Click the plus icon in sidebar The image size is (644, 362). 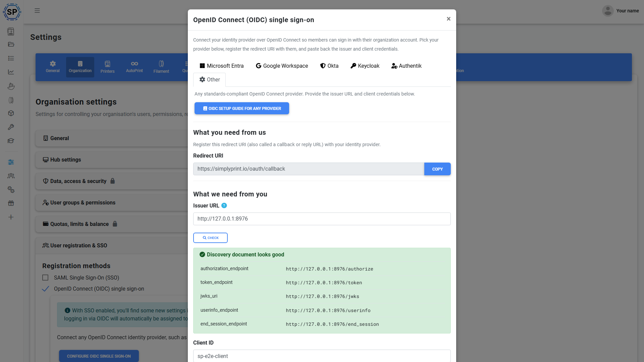pyautogui.click(x=11, y=217)
